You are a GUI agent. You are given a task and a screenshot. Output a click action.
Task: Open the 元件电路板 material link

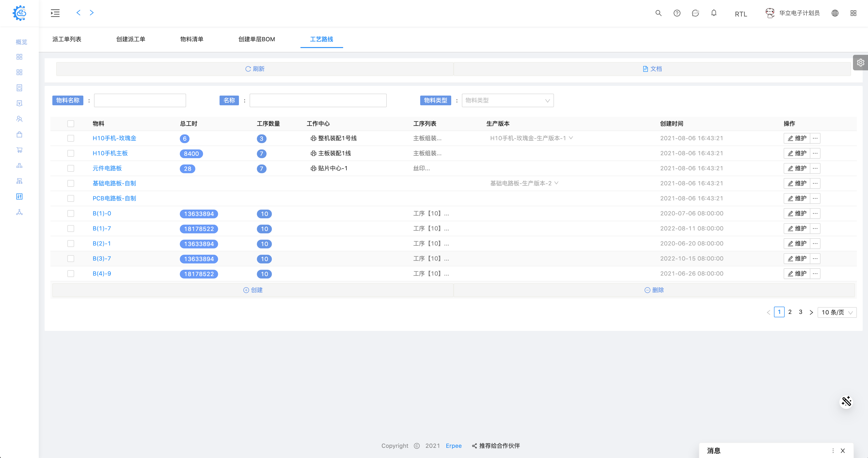click(107, 168)
